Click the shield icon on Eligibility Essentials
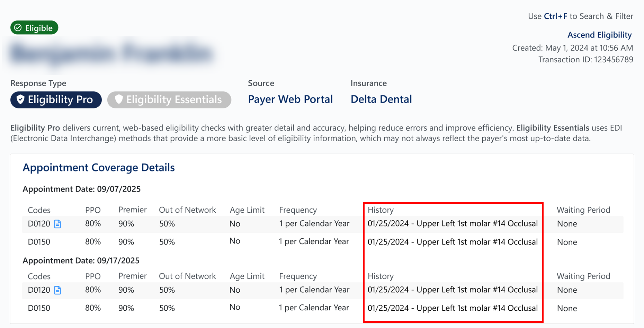Screen dimensions: 644x328 click(119, 100)
